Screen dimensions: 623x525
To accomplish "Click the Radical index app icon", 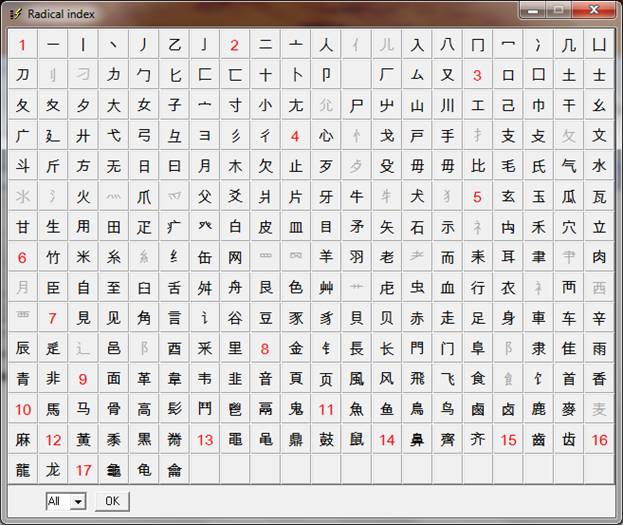I will (15, 14).
